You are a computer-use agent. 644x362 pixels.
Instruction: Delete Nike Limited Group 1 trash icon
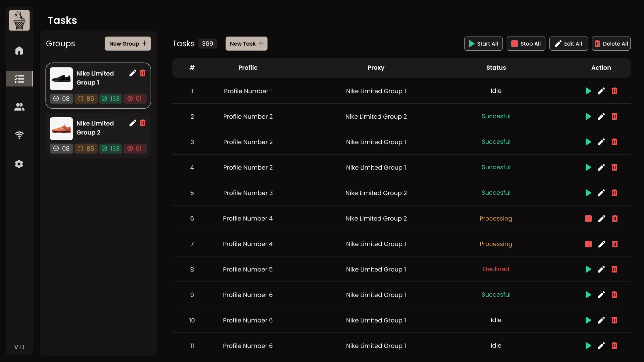click(x=143, y=73)
